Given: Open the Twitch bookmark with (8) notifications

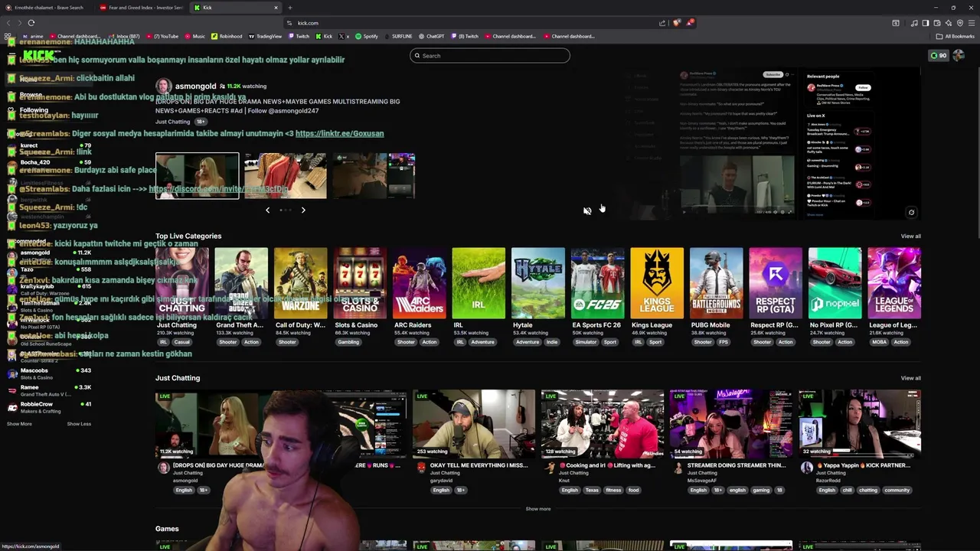Looking at the screenshot, I should click(x=465, y=36).
